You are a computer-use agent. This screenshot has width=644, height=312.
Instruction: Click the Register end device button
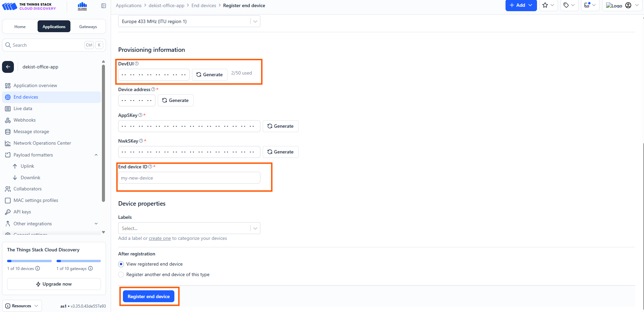[x=149, y=296]
